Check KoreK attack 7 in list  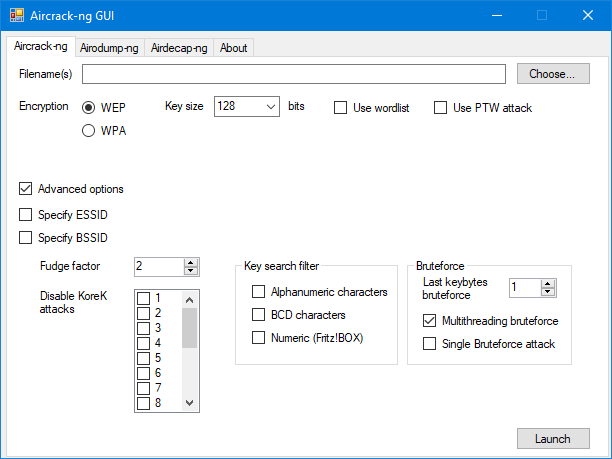(x=144, y=388)
